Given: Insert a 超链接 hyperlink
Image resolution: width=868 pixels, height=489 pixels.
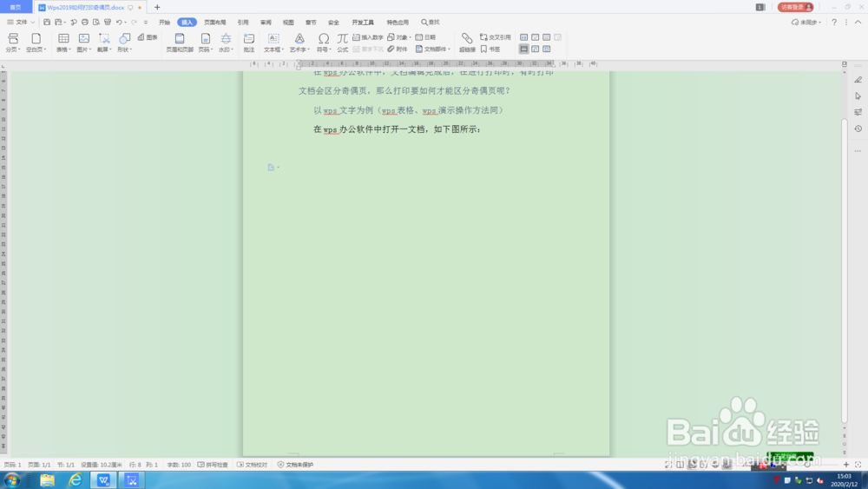Looking at the screenshot, I should point(467,42).
